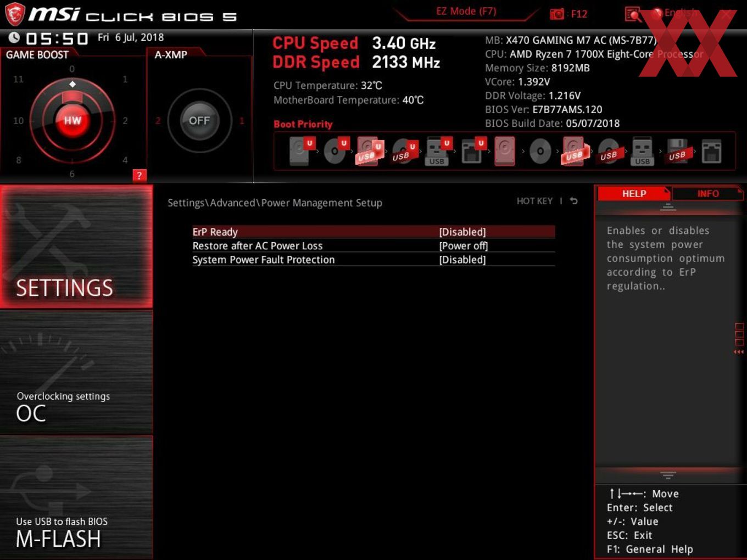Click the clock icon beside the time

(14, 37)
